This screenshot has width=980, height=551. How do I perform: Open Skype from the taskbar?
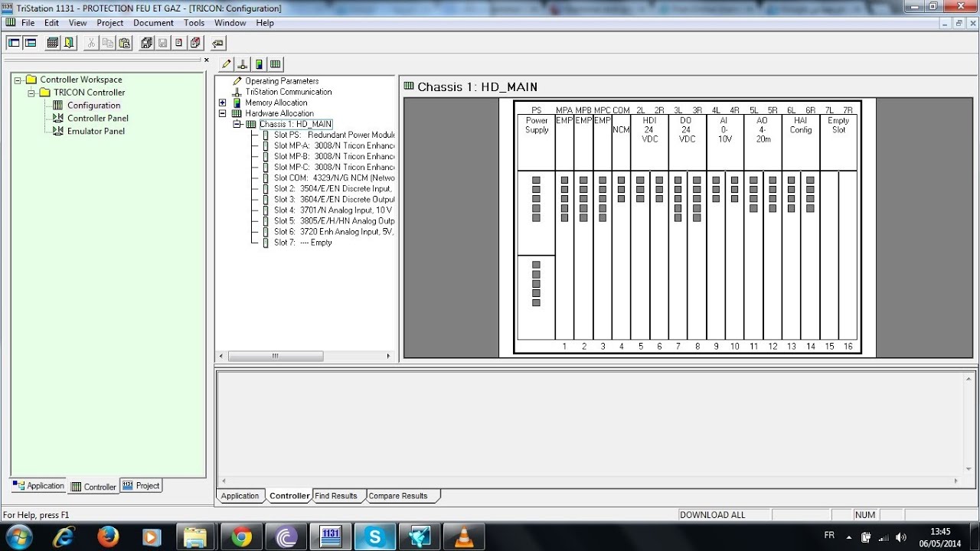(375, 537)
